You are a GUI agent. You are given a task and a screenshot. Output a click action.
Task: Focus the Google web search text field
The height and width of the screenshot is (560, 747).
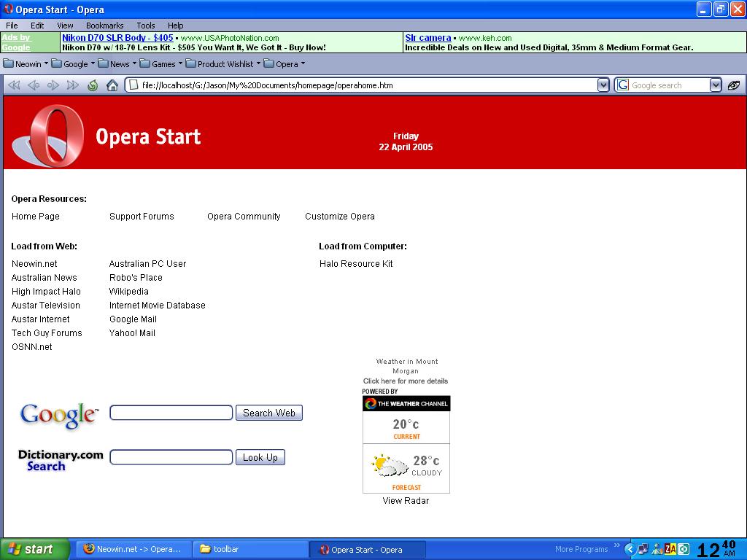(x=171, y=413)
